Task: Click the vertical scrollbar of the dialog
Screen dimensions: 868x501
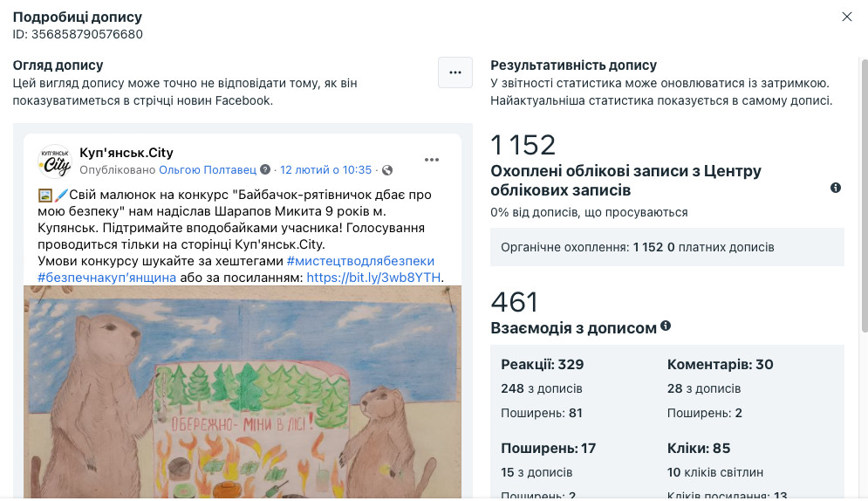Action: click(x=865, y=195)
